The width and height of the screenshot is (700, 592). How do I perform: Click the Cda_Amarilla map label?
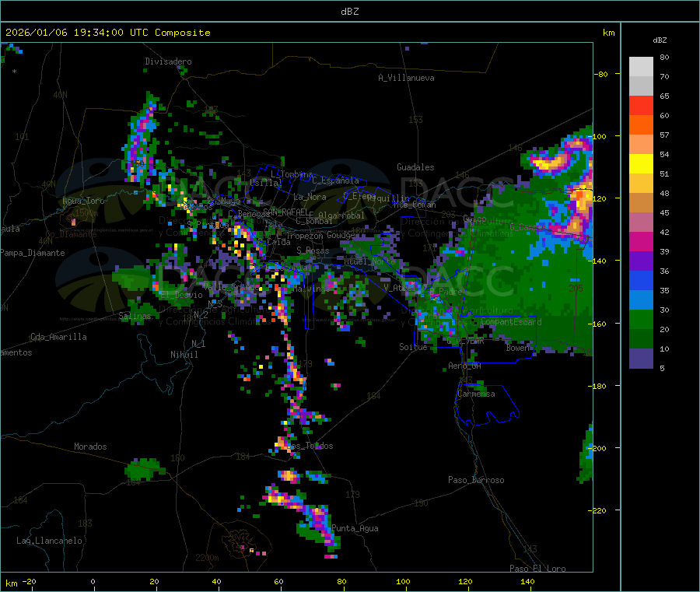[x=58, y=337]
